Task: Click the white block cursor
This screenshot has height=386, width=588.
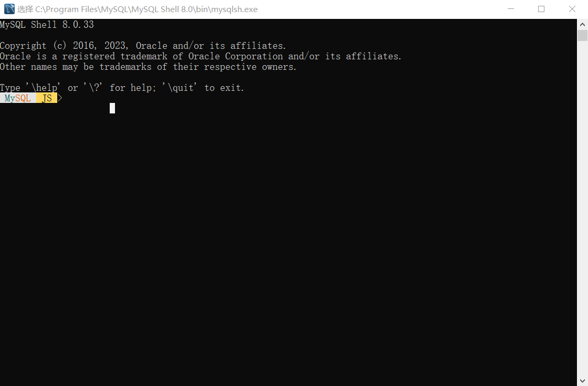Action: pos(112,108)
